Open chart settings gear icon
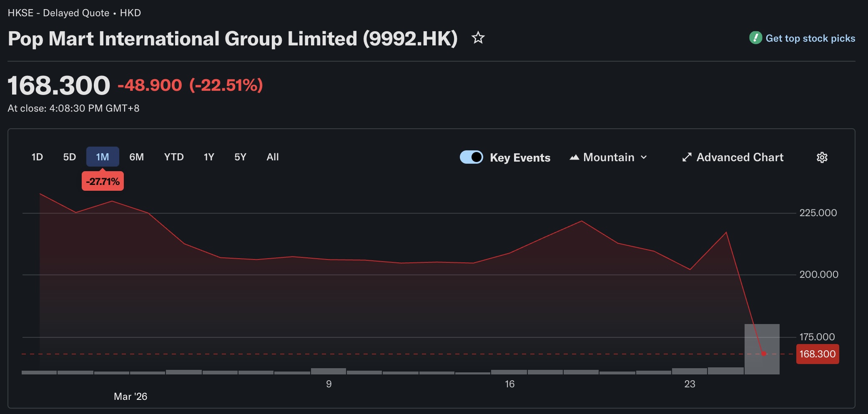Screen dimensions: 868x414 (822, 157)
